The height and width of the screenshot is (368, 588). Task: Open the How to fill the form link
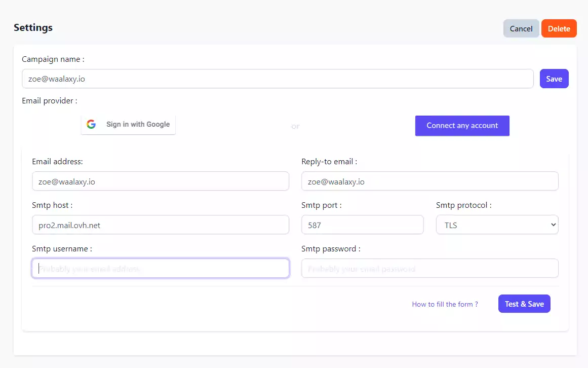click(x=445, y=304)
